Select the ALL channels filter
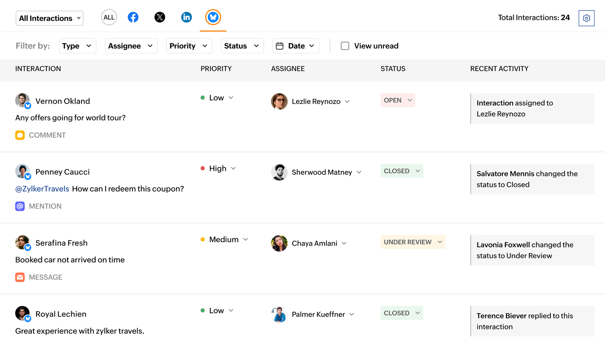The height and width of the screenshot is (364, 605). pyautogui.click(x=109, y=17)
